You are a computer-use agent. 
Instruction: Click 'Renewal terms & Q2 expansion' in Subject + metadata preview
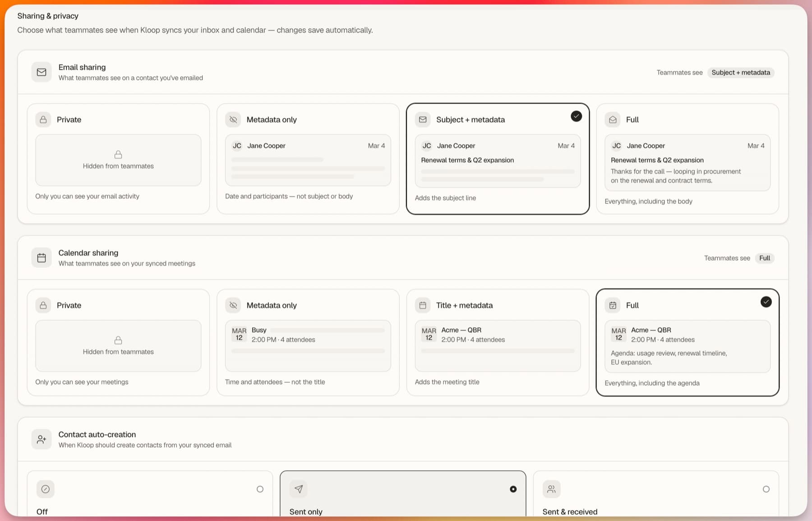pos(467,160)
